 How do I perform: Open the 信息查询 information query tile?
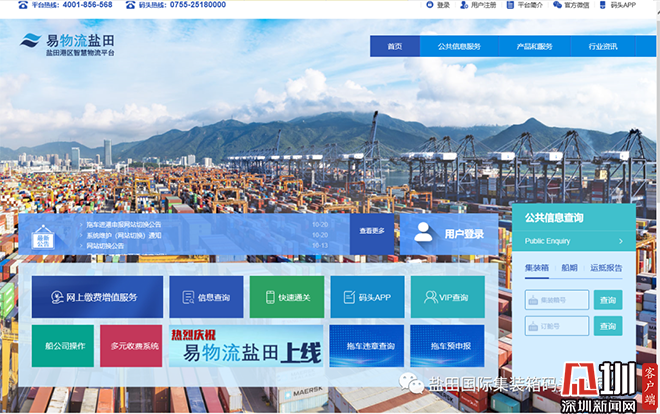[x=206, y=297]
